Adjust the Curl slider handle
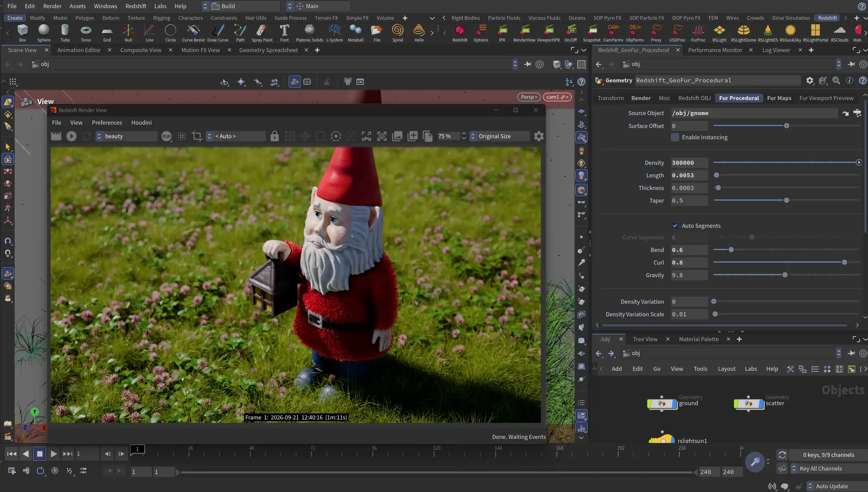Image resolution: width=868 pixels, height=492 pixels. pos(844,262)
